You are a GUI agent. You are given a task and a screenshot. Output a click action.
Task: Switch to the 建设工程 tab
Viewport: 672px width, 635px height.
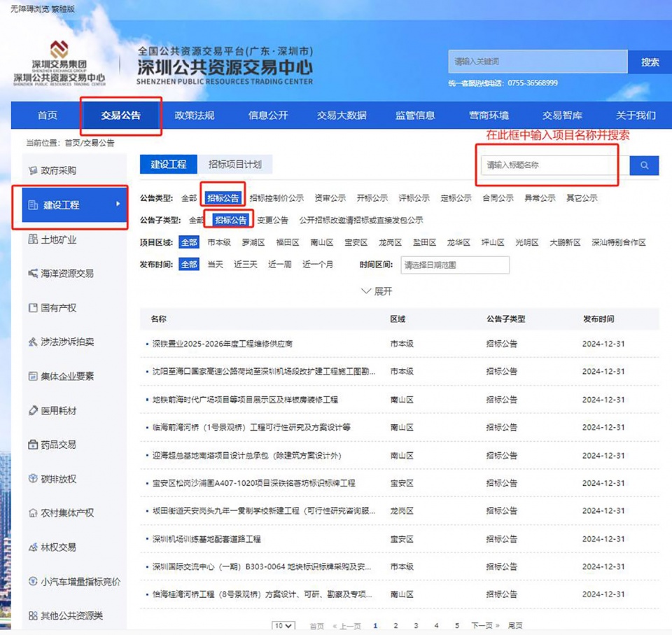(169, 165)
